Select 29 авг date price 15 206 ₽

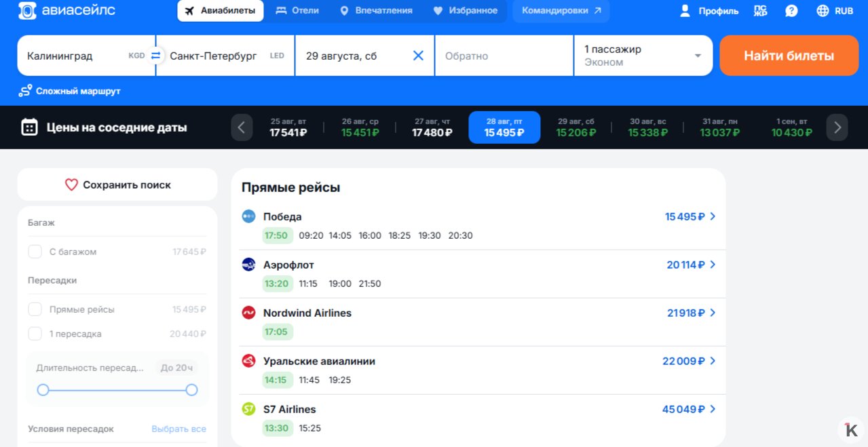click(x=576, y=128)
